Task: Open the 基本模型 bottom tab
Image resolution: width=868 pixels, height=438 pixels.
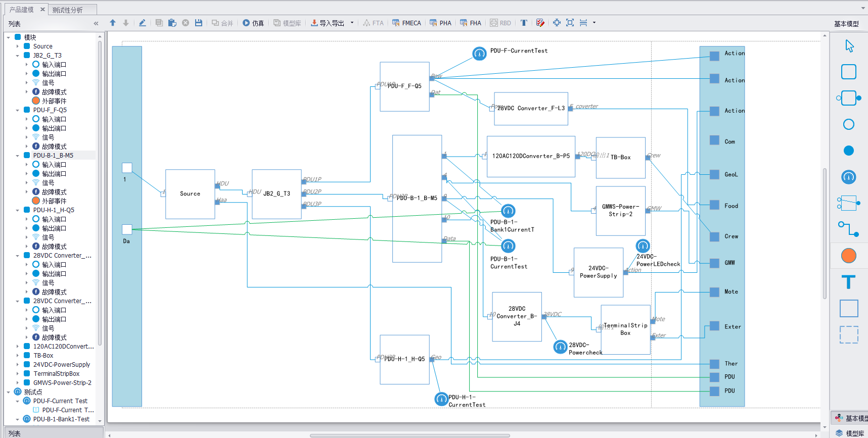Action: coord(851,418)
